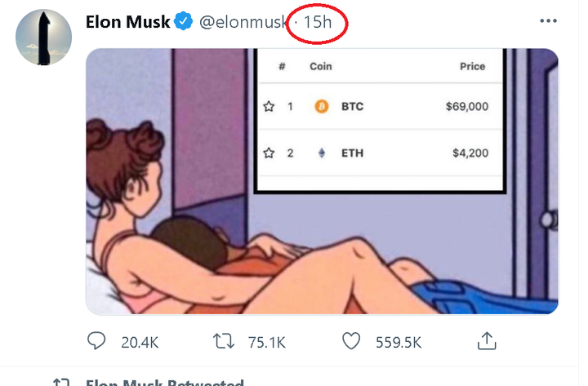Image resolution: width=588 pixels, height=386 pixels.
Task: Click the Price column header
Action: pyautogui.click(x=472, y=67)
